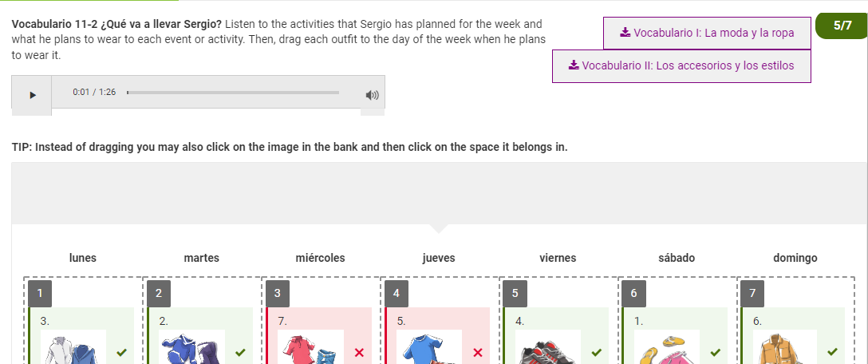Select the white and blue outfit under lunes
868x364 pixels.
[x=73, y=346]
